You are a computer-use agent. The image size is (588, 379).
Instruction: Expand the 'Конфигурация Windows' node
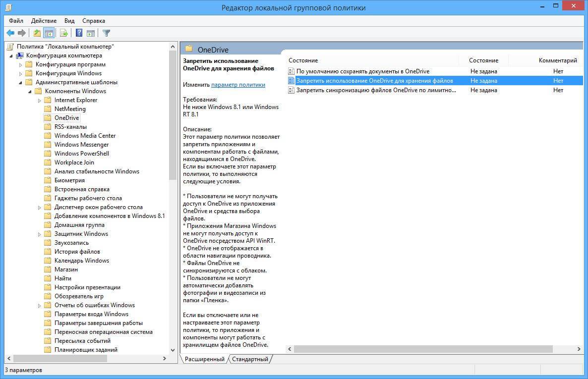tap(21, 74)
